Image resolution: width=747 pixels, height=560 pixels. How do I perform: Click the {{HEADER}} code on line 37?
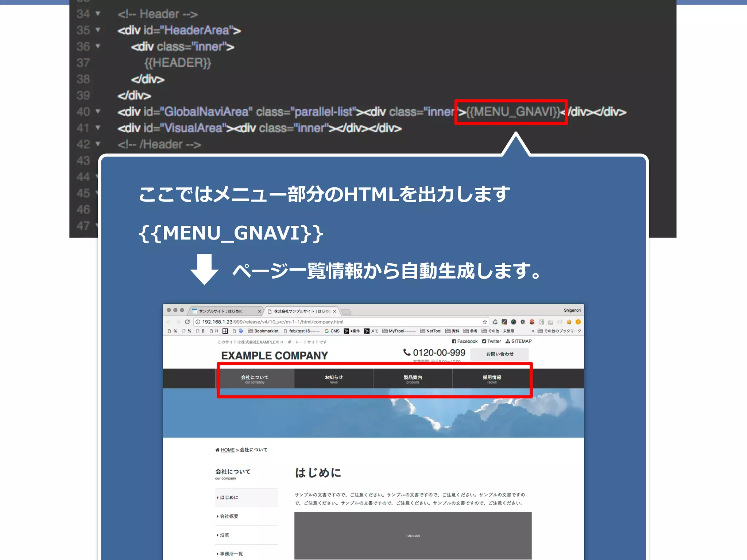(178, 63)
